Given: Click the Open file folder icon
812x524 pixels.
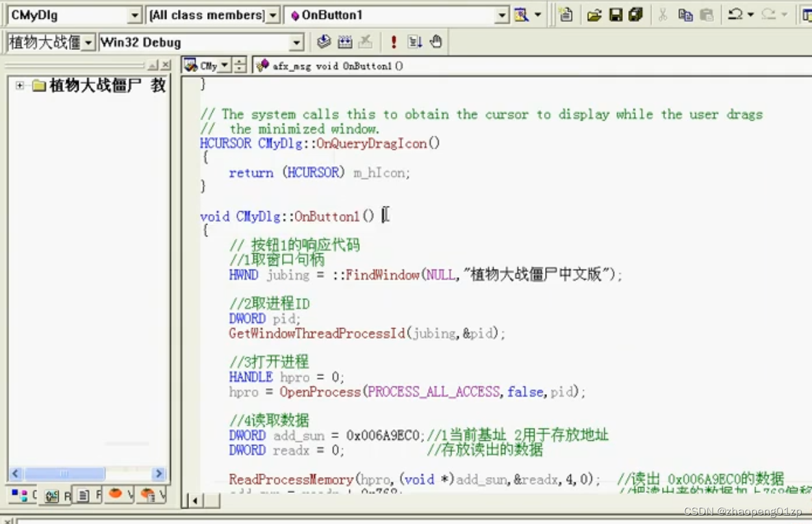Looking at the screenshot, I should pos(594,15).
